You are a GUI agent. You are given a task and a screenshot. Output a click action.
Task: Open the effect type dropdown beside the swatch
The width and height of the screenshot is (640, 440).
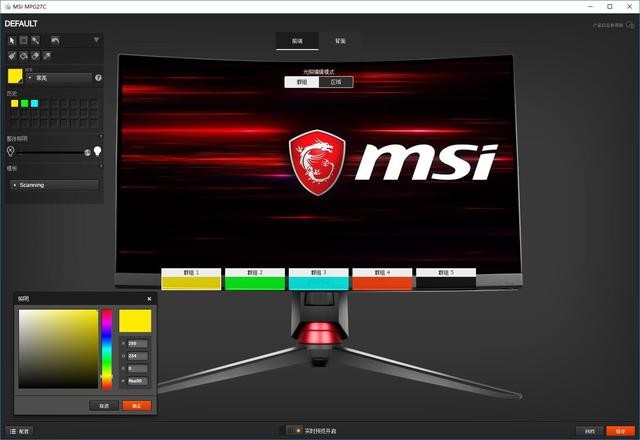60,78
